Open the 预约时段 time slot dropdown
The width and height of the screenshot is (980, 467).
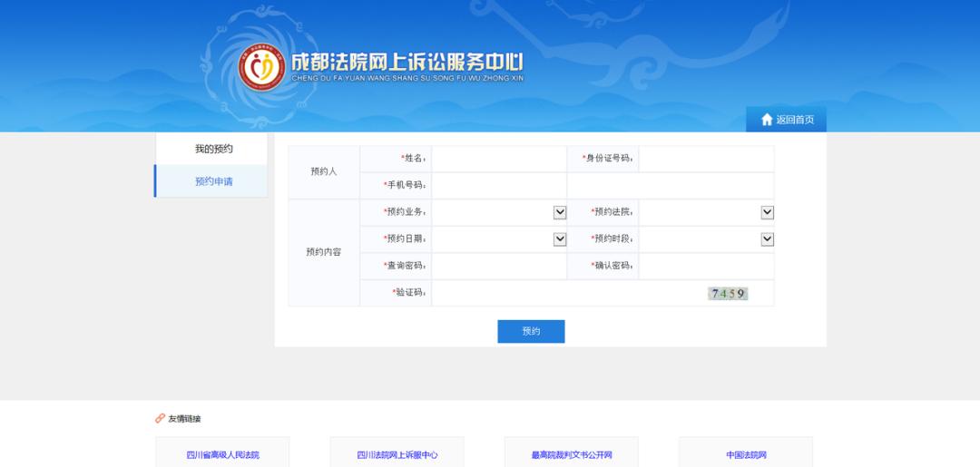coord(767,239)
